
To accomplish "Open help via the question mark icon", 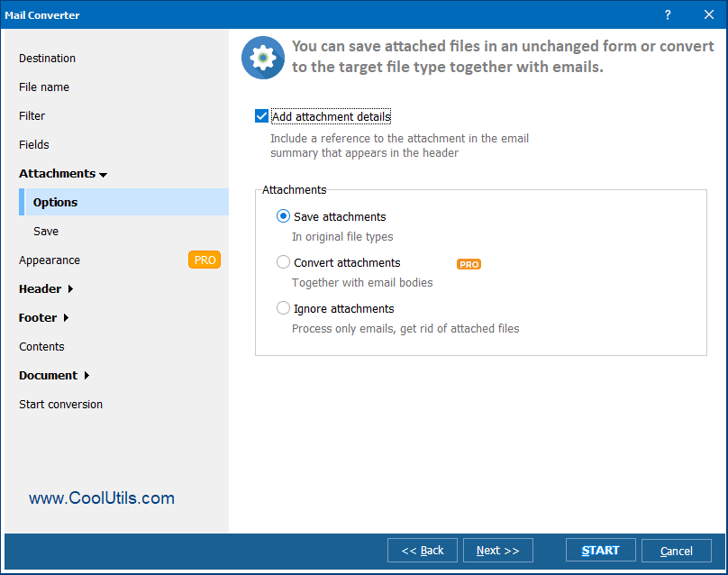I will tap(667, 14).
